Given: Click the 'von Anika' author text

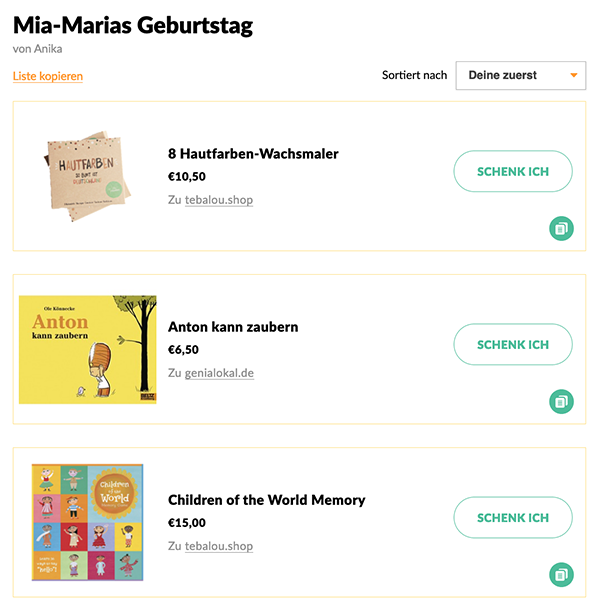Looking at the screenshot, I should 38,49.
